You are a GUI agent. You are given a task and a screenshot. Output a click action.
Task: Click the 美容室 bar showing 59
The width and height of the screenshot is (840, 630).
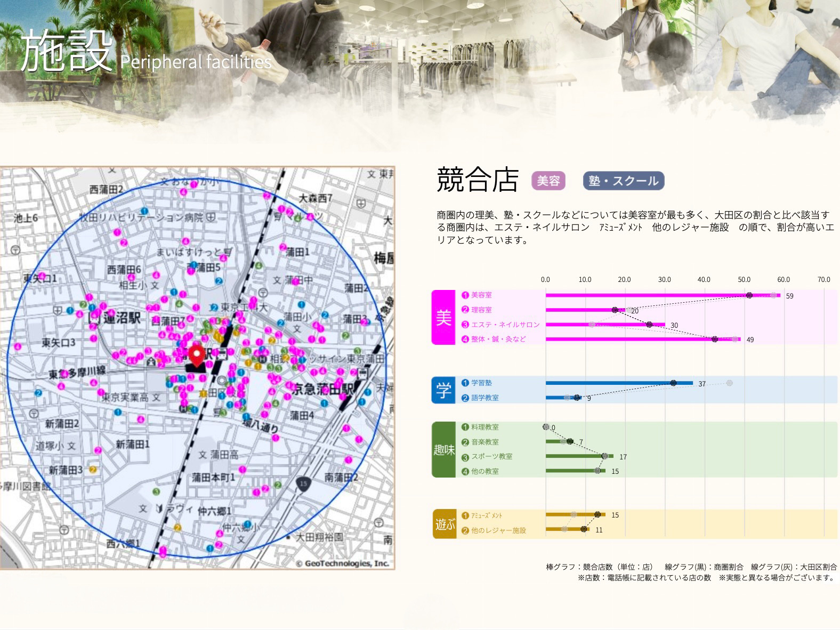coord(662,295)
